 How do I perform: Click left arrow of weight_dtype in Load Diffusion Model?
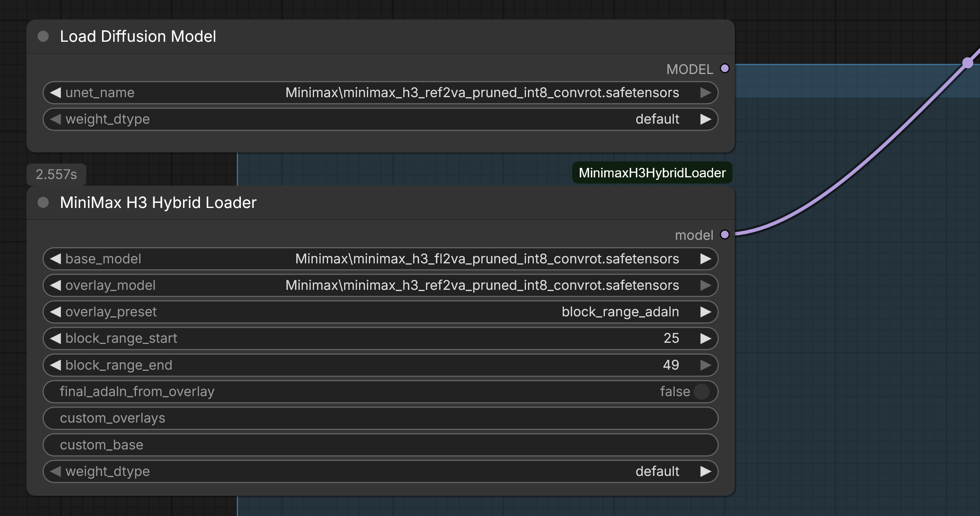point(55,119)
